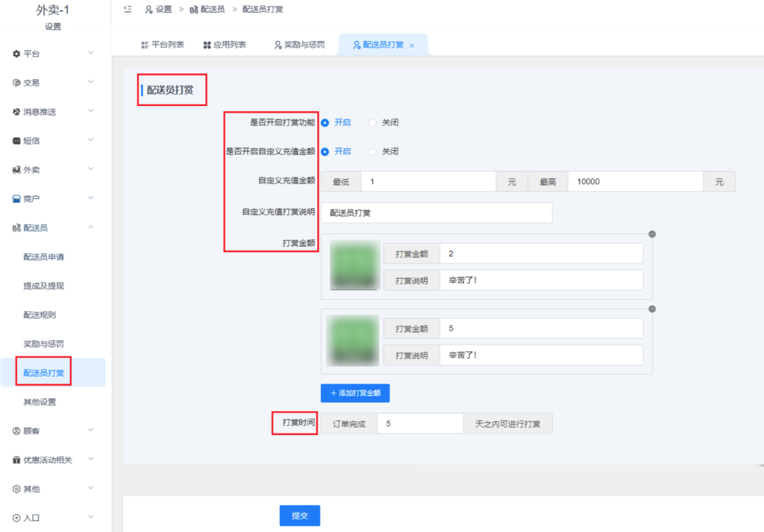This screenshot has height=532, width=764.
Task: Select 开启 for 是否开启自定义充值金额
Action: (x=325, y=151)
